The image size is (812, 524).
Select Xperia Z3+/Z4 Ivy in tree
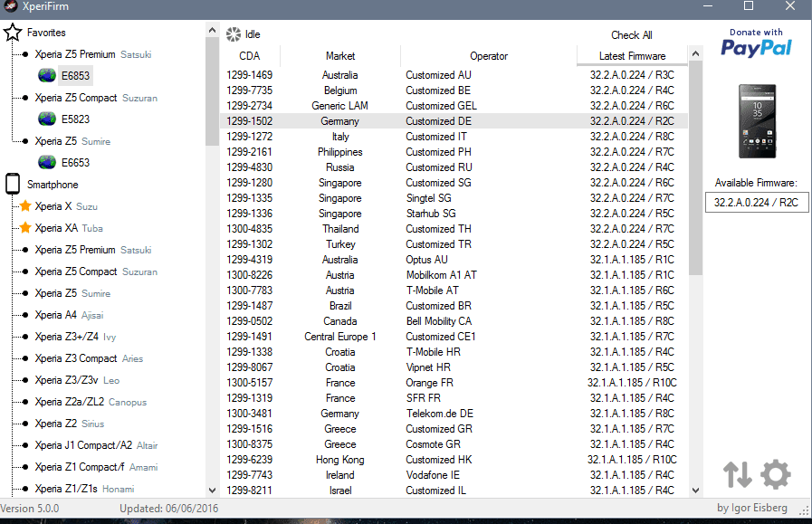click(76, 337)
